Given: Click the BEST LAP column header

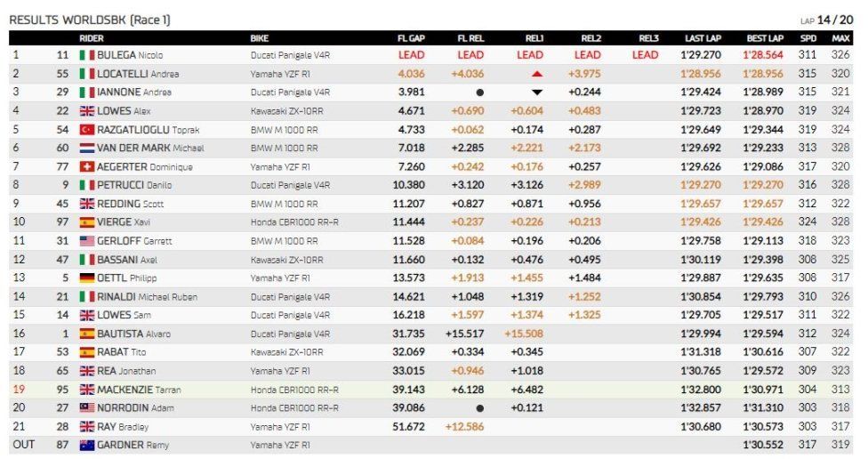Looking at the screenshot, I should [x=765, y=38].
